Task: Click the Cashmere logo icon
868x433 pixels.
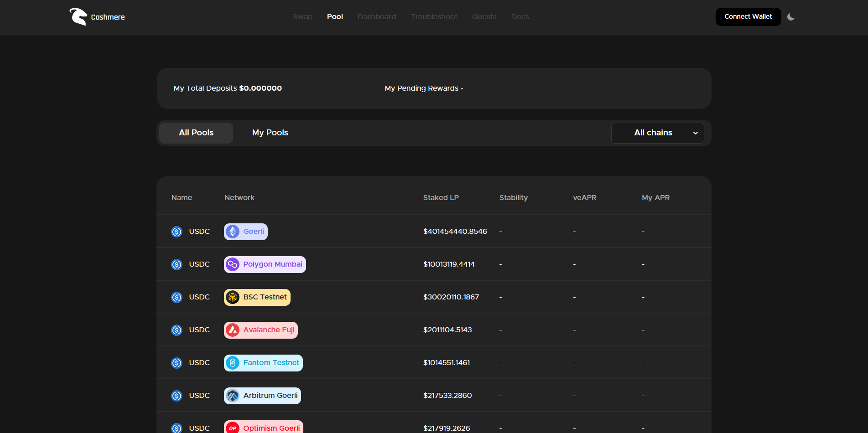Action: (78, 17)
